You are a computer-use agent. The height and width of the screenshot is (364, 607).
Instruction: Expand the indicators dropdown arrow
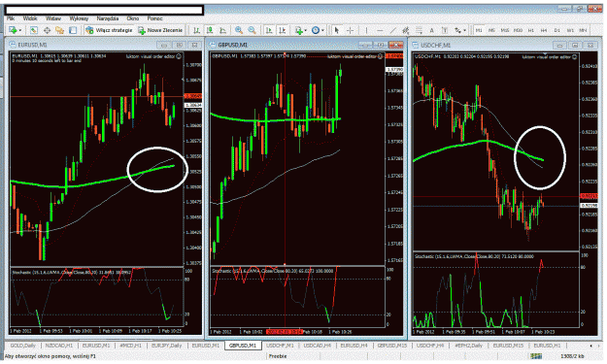coord(305,30)
